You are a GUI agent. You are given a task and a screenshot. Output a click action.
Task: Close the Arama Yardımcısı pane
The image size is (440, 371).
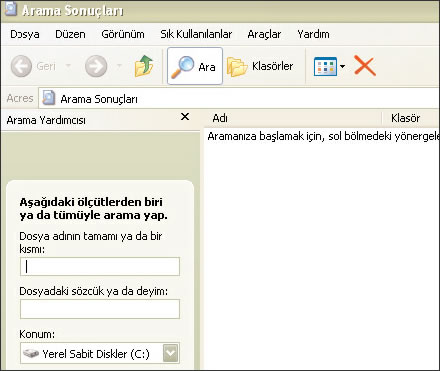coord(185,117)
